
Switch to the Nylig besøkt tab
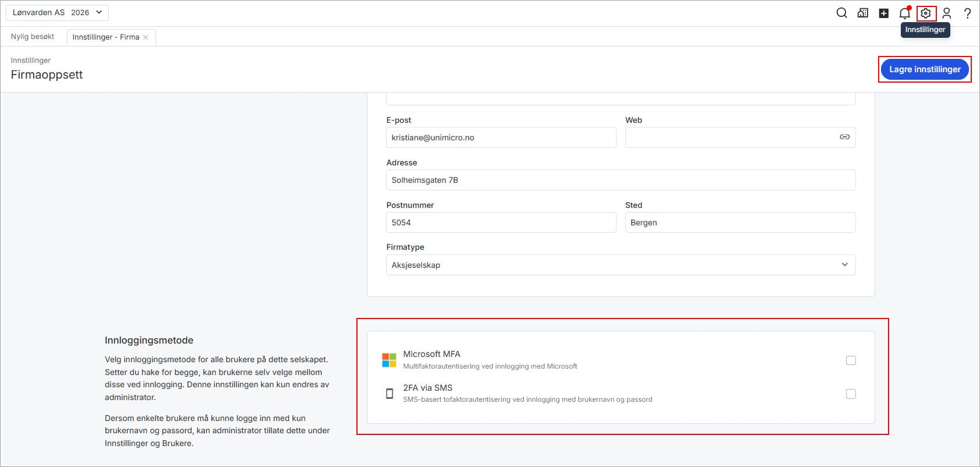[x=33, y=37]
